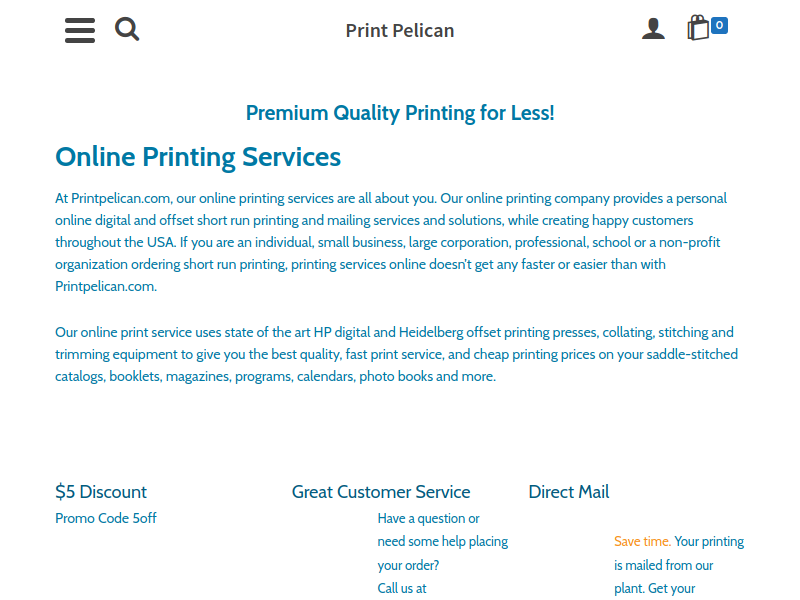Go to the Print Pelican home title
This screenshot has height=600, width=800.
400,31
